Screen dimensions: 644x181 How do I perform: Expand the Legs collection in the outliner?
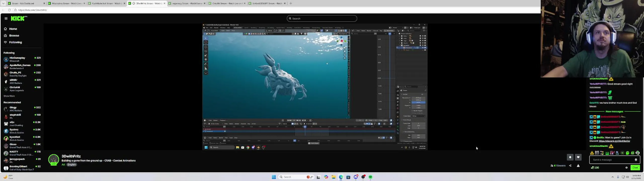(399, 41)
